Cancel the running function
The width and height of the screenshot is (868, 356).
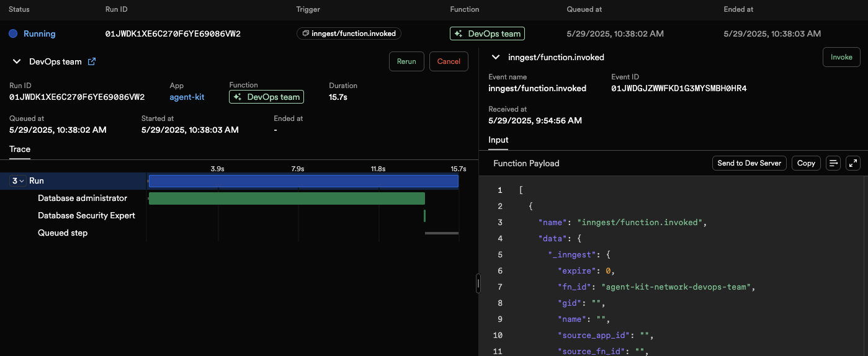[449, 61]
